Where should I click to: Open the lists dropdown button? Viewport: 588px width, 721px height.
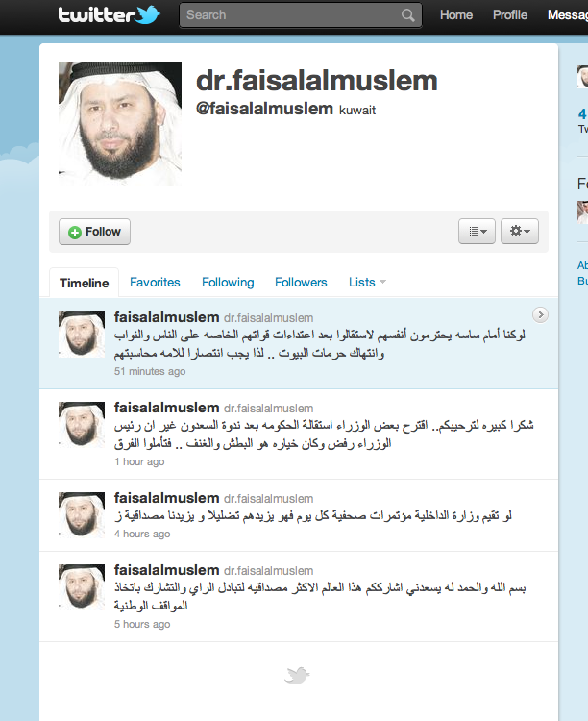coord(477,231)
